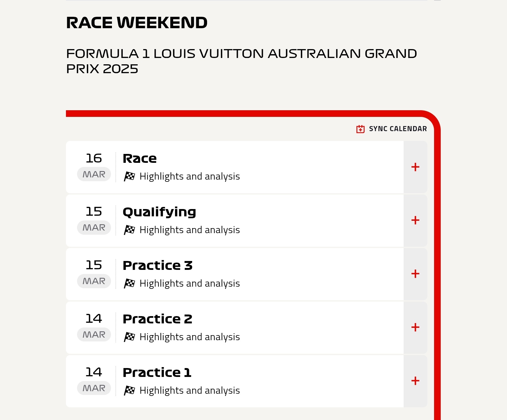The height and width of the screenshot is (420, 507).
Task: Open Race highlights and analysis link
Action: (190, 176)
